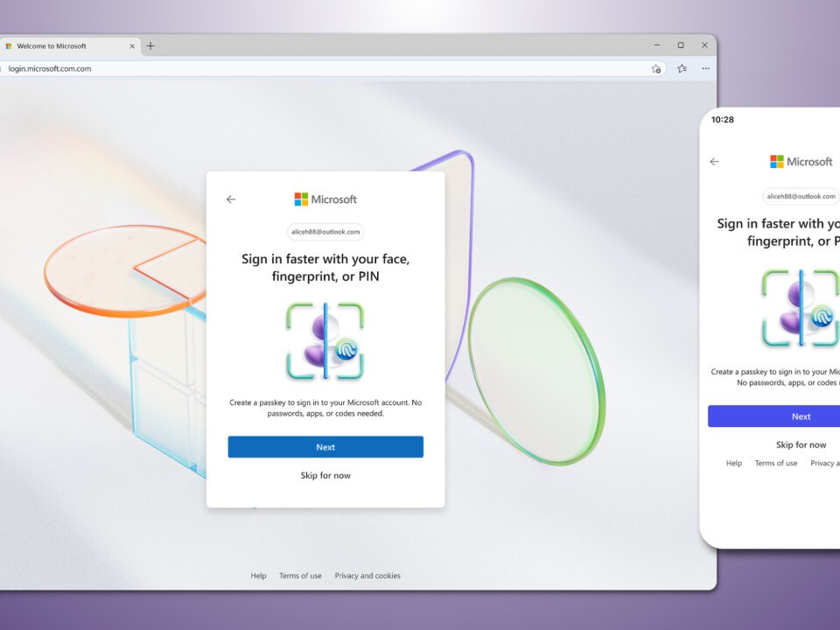
Task: Click the aliceh88@outlook.com account pill on desktop
Action: point(325,232)
